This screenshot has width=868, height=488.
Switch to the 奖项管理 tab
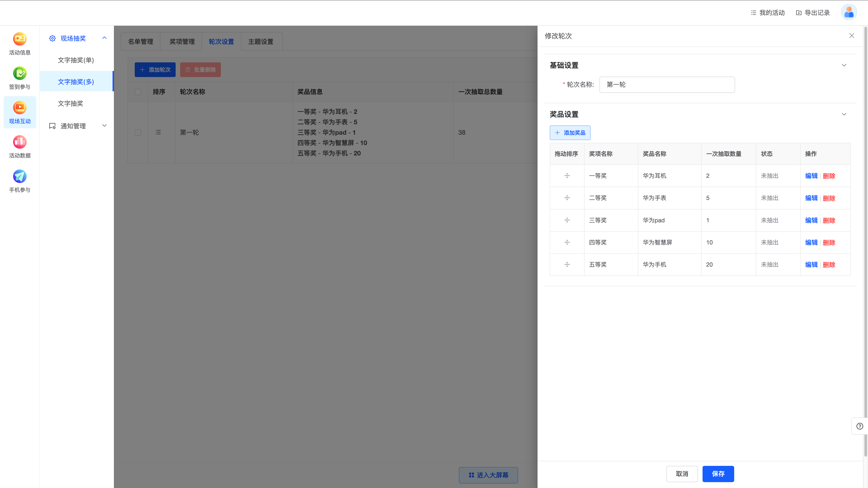(x=182, y=41)
